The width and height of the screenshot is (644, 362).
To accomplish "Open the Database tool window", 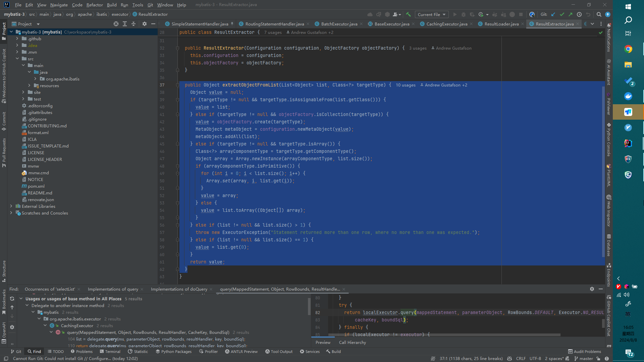I will 609,245.
